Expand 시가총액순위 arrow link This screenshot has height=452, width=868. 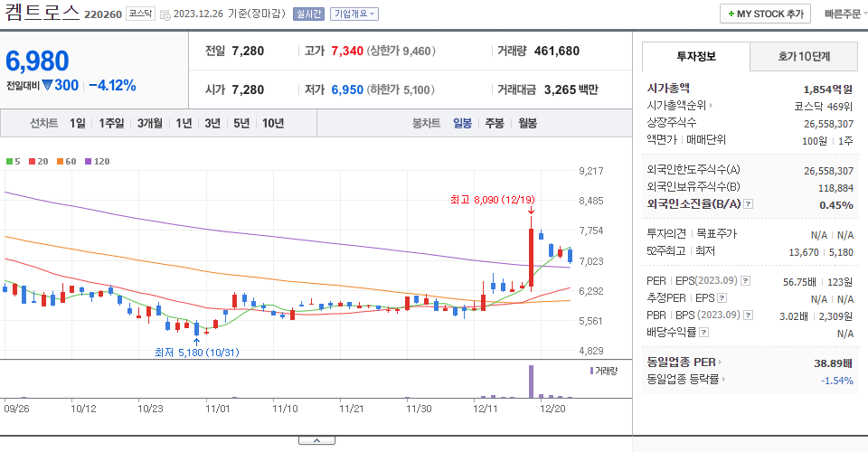pos(711,105)
